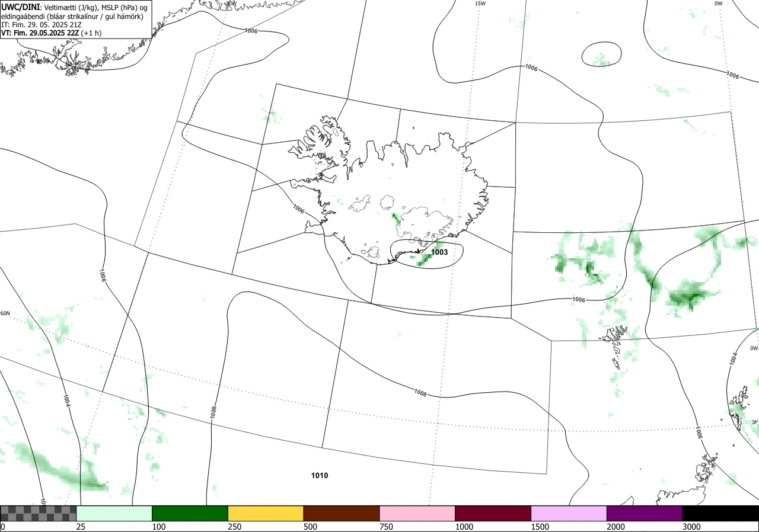
Task: Click the "VT: Fim. 29.05.2025 22Z" valid time line
Action: click(51, 33)
